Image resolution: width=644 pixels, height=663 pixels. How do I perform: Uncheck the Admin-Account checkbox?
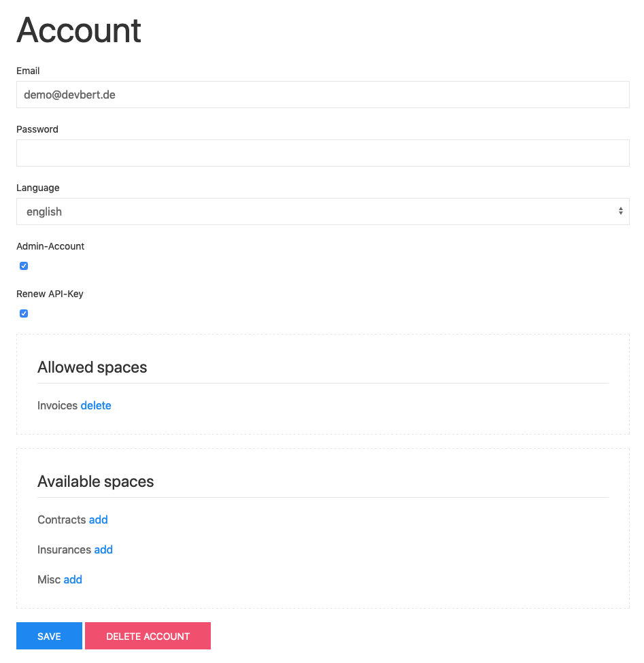24,265
